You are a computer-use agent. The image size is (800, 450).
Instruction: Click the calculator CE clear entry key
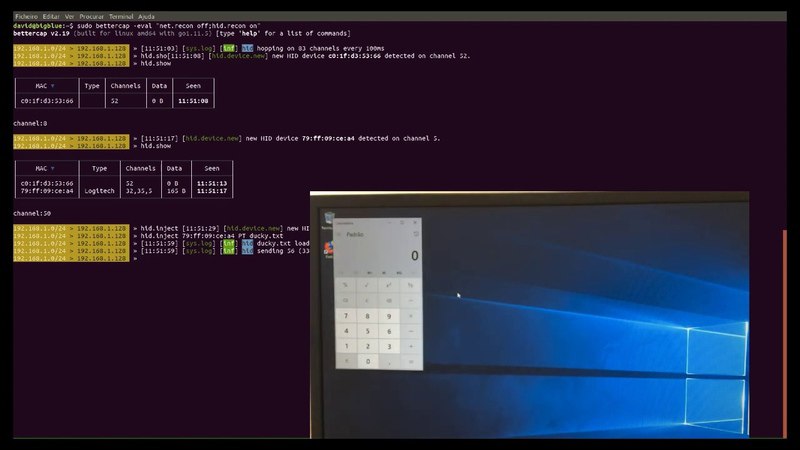tap(345, 301)
